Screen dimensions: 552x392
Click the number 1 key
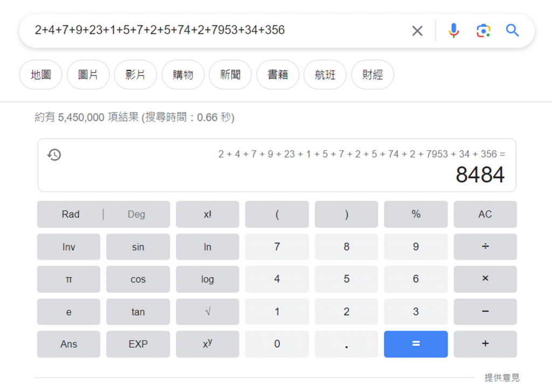[x=277, y=312]
